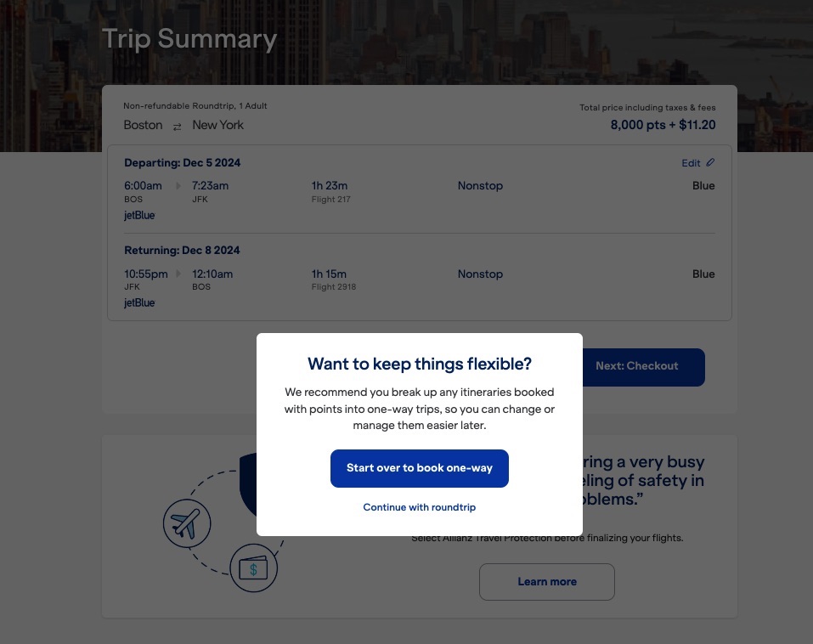Click the arrow icon between 10:55pm and 12:10am
813x644 pixels.
pyautogui.click(x=178, y=274)
